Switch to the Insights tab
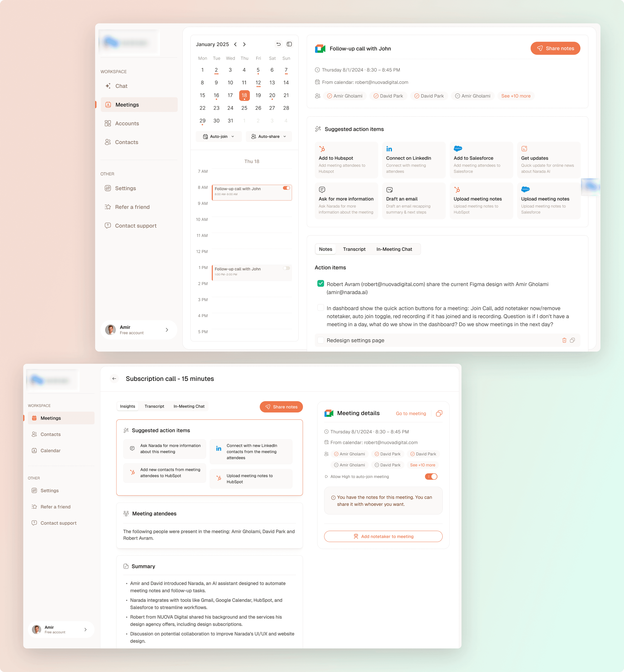The height and width of the screenshot is (672, 624). pos(128,406)
